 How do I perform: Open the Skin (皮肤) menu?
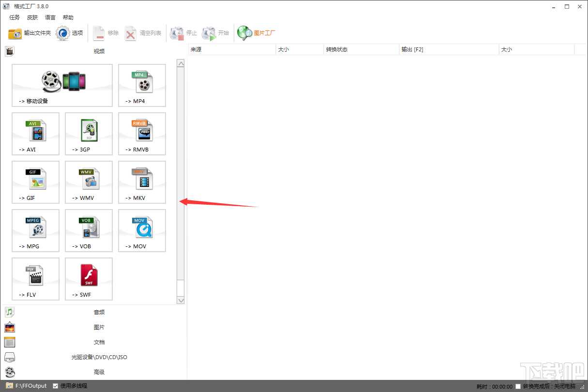(x=32, y=17)
